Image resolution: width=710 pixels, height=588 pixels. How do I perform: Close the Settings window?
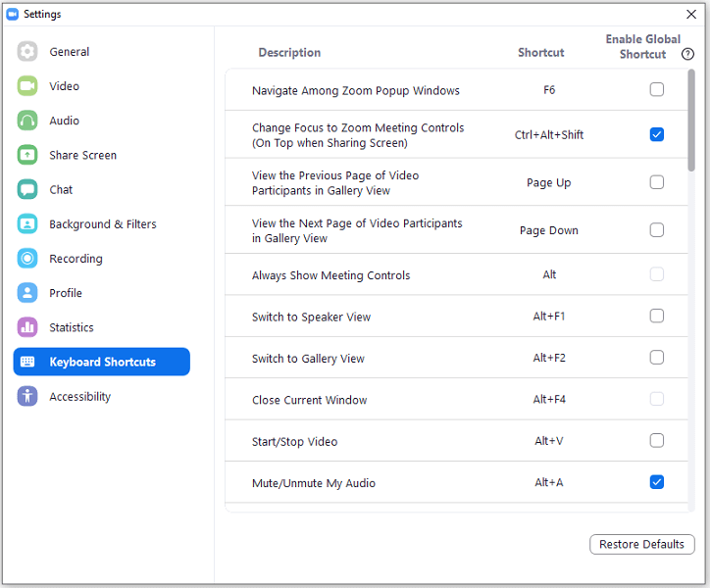[691, 14]
